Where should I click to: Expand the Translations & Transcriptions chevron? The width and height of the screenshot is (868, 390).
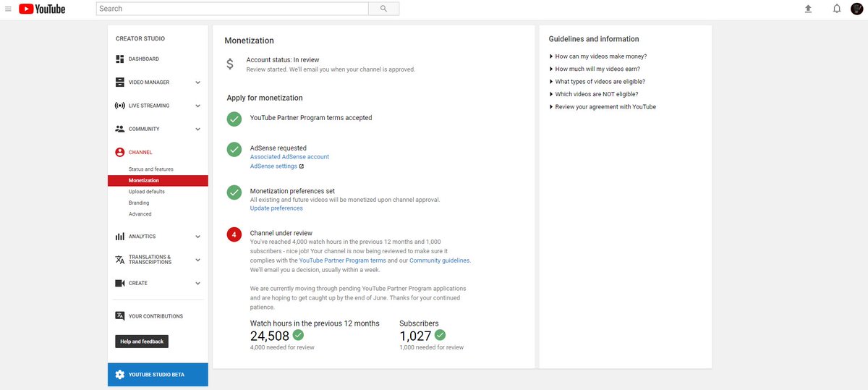coord(197,260)
